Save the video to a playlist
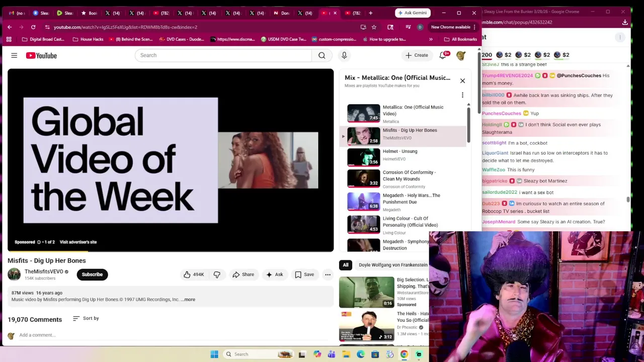The image size is (644, 362). 304,275
